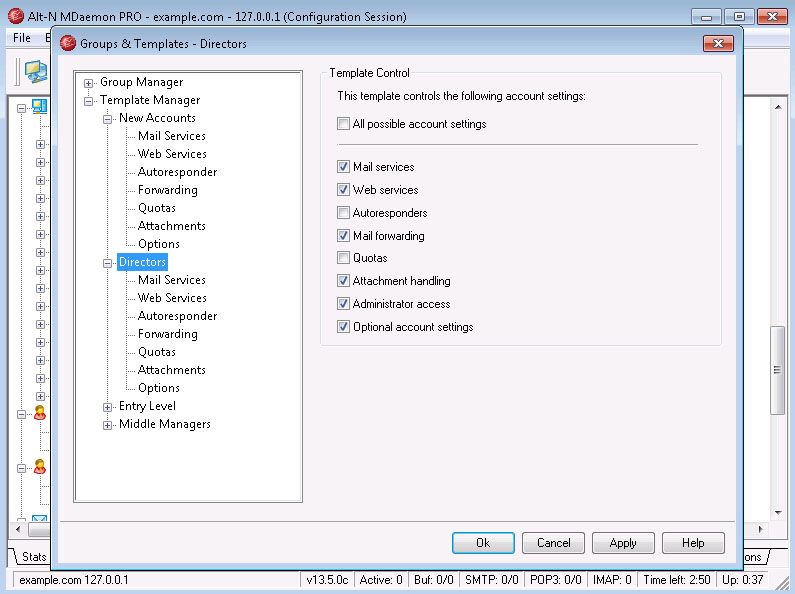Image resolution: width=795 pixels, height=594 pixels.
Task: Enable the Autoresponders checkbox
Action: pos(343,212)
